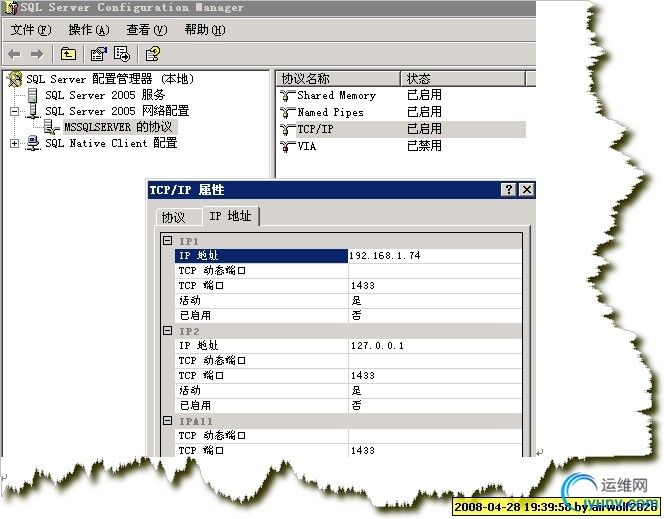664x519 pixels.
Task: Click the Named Pipes protocol icon
Action: [287, 113]
